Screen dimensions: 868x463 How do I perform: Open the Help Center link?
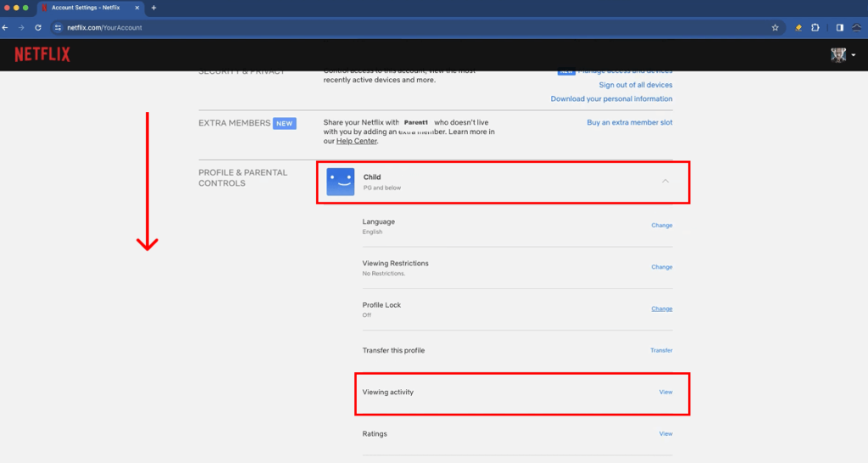pos(357,142)
